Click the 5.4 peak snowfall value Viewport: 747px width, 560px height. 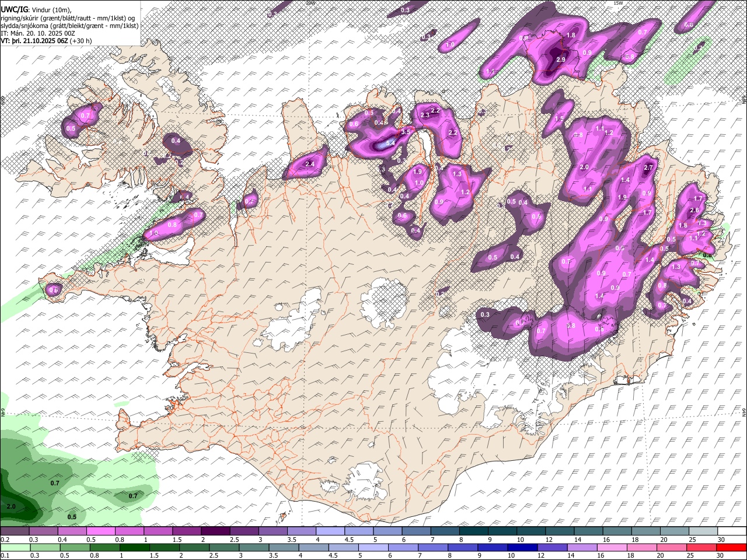click(391, 143)
